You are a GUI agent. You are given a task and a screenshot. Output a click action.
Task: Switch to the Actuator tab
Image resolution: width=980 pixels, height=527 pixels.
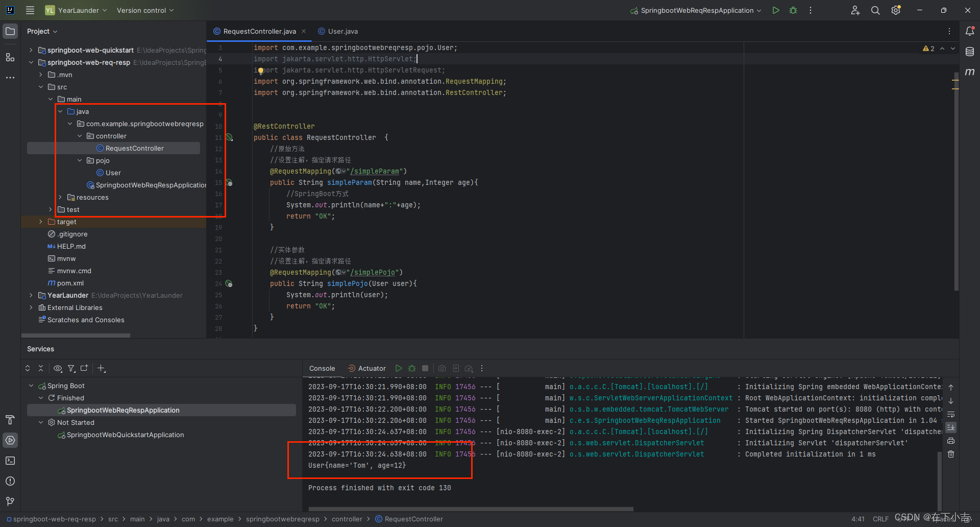(x=366, y=368)
